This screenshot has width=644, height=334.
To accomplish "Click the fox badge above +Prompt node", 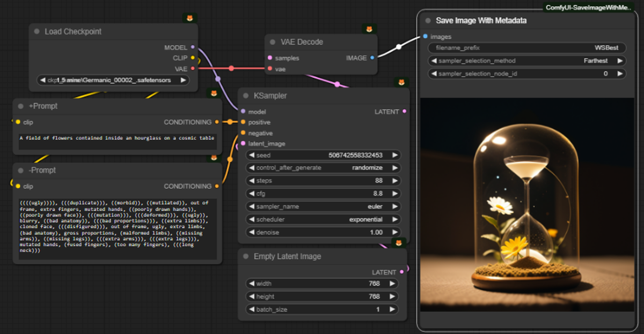I will (214, 93).
